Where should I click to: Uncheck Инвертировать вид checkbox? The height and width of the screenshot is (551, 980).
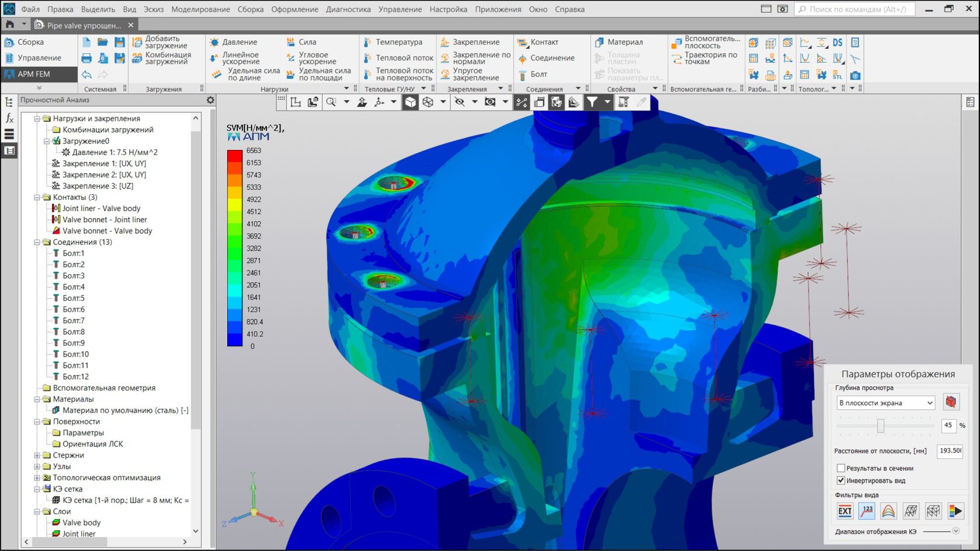pyautogui.click(x=841, y=480)
